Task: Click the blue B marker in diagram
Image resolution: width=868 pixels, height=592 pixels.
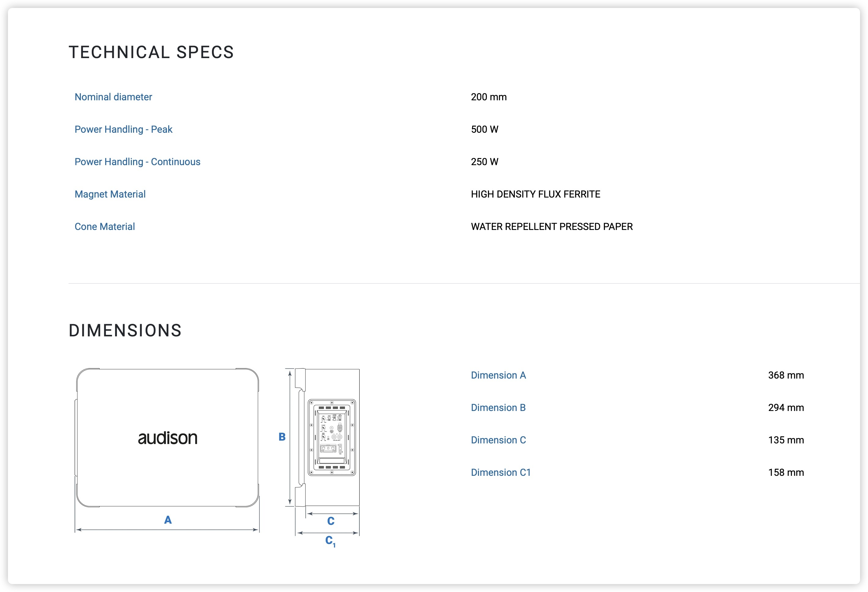Action: point(282,437)
